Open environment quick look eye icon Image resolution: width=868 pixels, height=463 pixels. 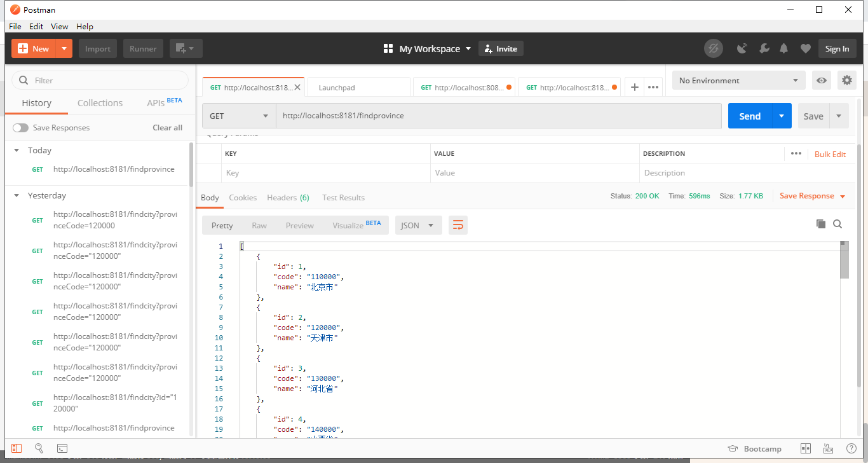pos(822,81)
